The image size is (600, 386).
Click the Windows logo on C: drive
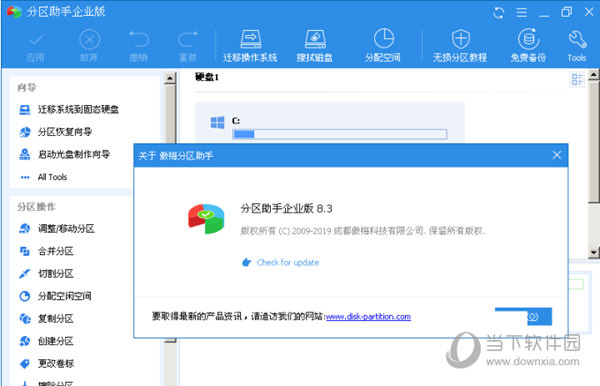[x=218, y=123]
